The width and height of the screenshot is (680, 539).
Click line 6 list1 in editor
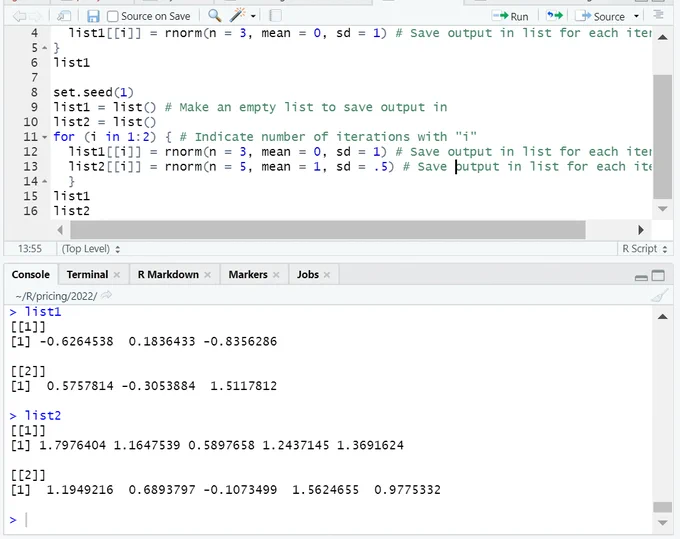click(72, 63)
